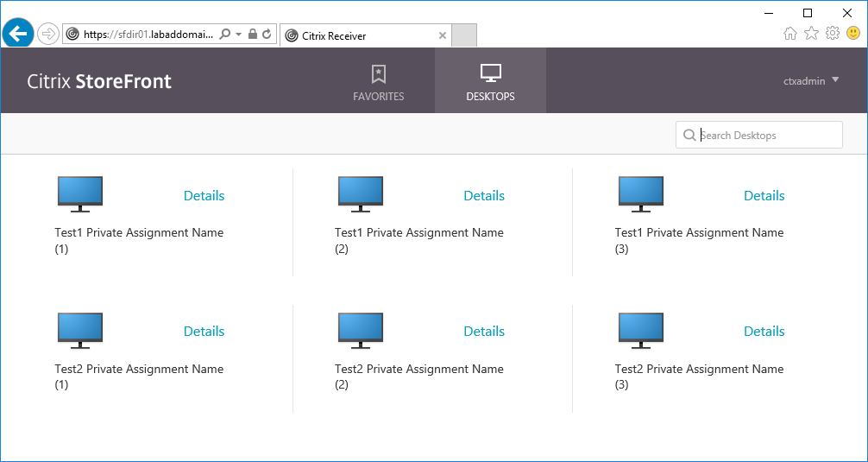Click the refresh icon in address bar

tap(267, 35)
